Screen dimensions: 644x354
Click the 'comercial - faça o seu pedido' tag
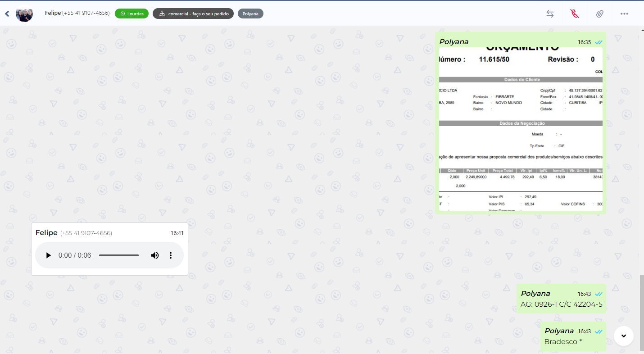[193, 14]
